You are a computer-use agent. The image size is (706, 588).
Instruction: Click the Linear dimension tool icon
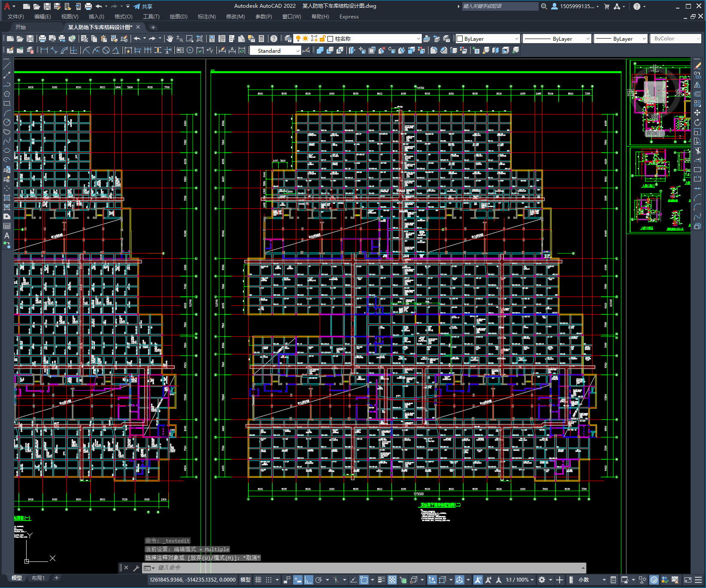click(x=44, y=50)
